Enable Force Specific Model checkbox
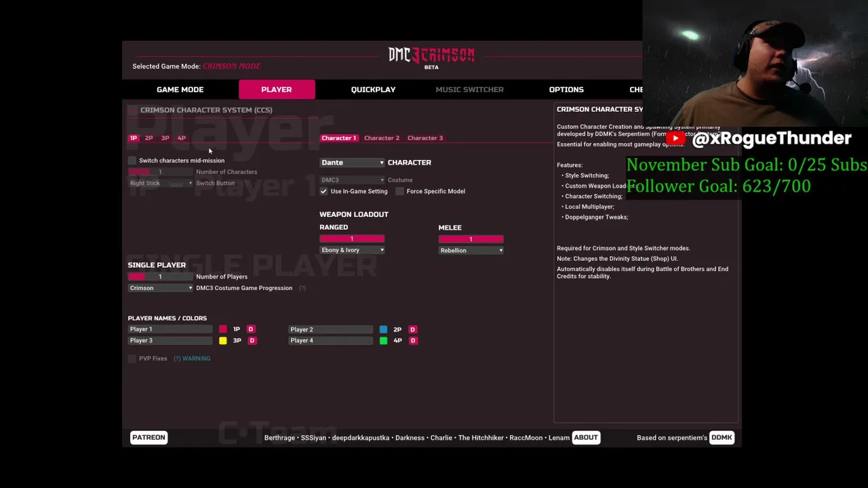The image size is (868, 488). tap(399, 191)
